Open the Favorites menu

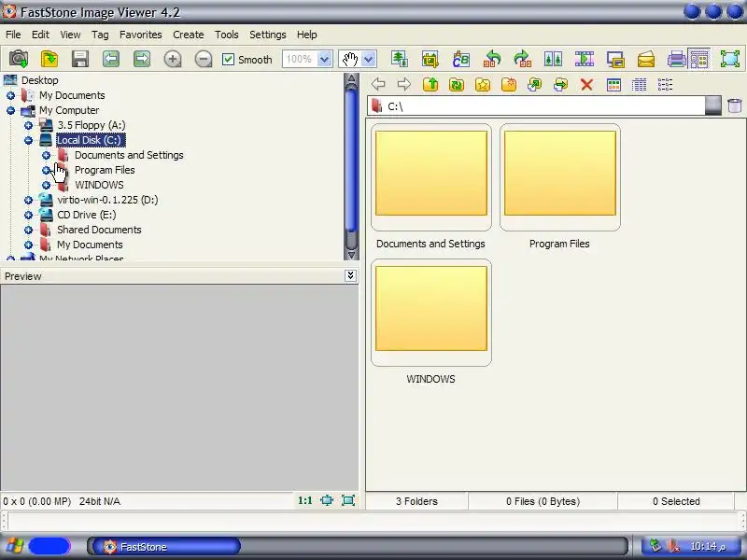click(x=141, y=35)
